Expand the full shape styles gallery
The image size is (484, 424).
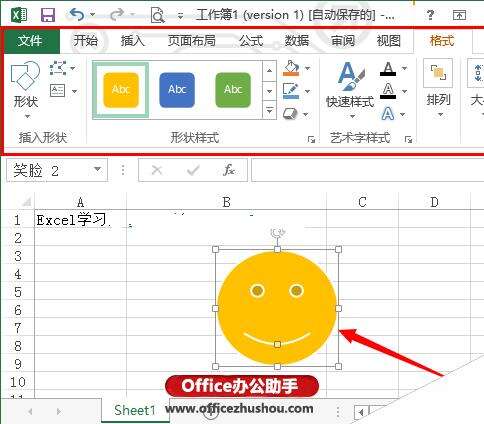tap(269, 110)
